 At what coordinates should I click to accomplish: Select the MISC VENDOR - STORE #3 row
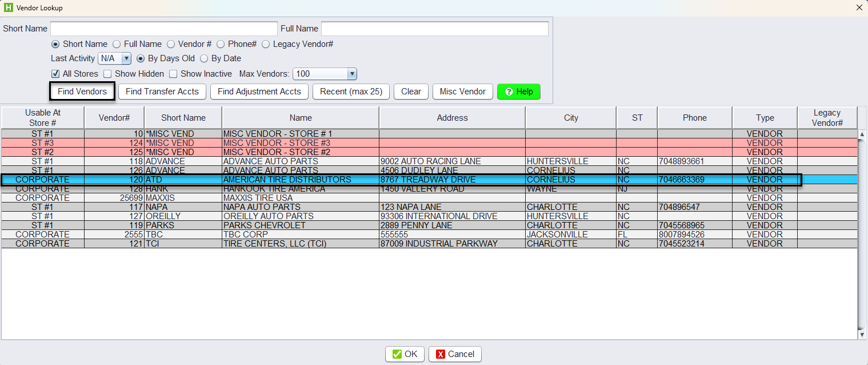pos(429,143)
